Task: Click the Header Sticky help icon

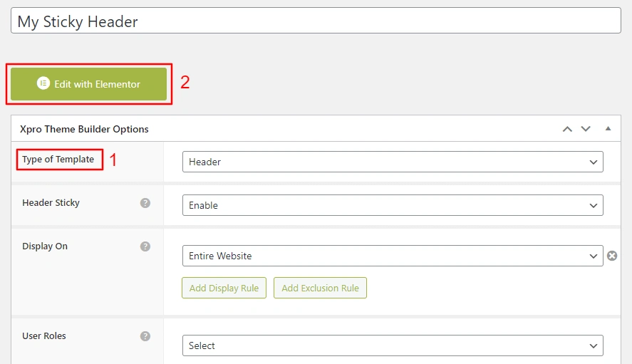Action: [x=145, y=203]
